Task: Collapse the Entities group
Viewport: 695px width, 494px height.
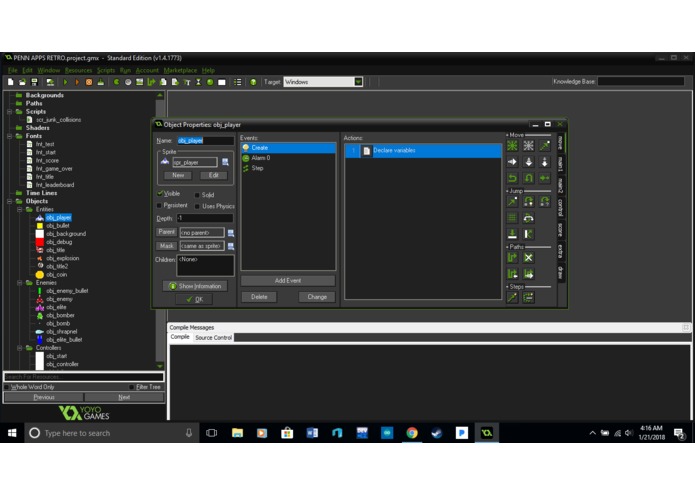Action: [x=20, y=210]
